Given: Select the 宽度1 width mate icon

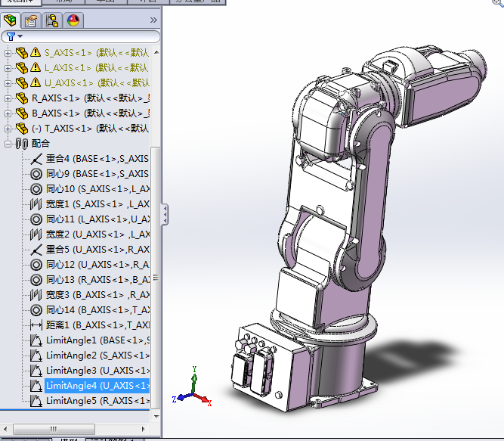Looking at the screenshot, I should pos(36,204).
